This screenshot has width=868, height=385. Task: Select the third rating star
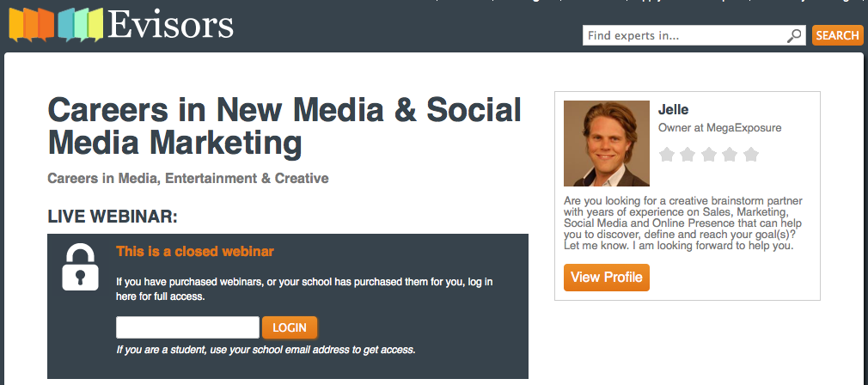[x=709, y=155]
